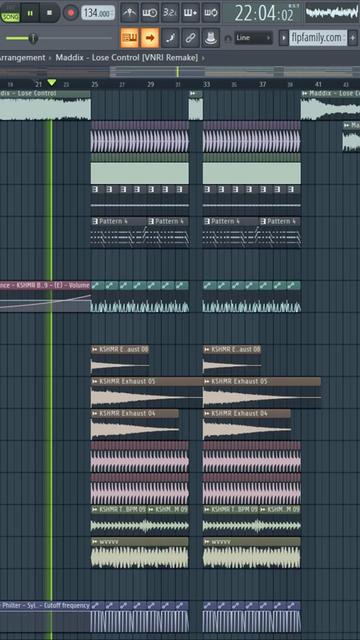Open clip menu icon of first KSHMR Exhaust 05
This screenshot has width=360, height=640.
point(95,382)
